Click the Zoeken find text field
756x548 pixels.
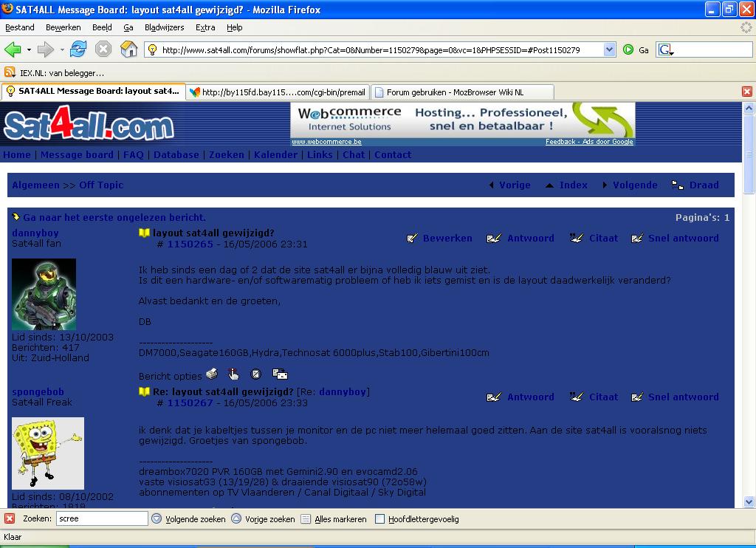(102, 518)
